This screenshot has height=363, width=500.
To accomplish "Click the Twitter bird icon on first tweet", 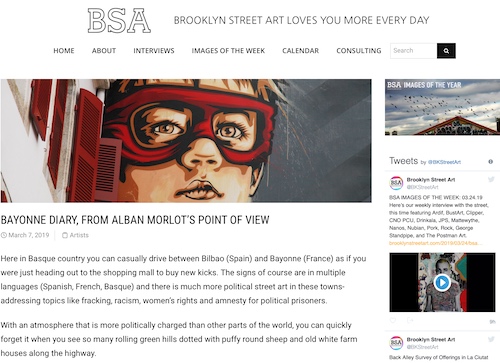I will 491,179.
